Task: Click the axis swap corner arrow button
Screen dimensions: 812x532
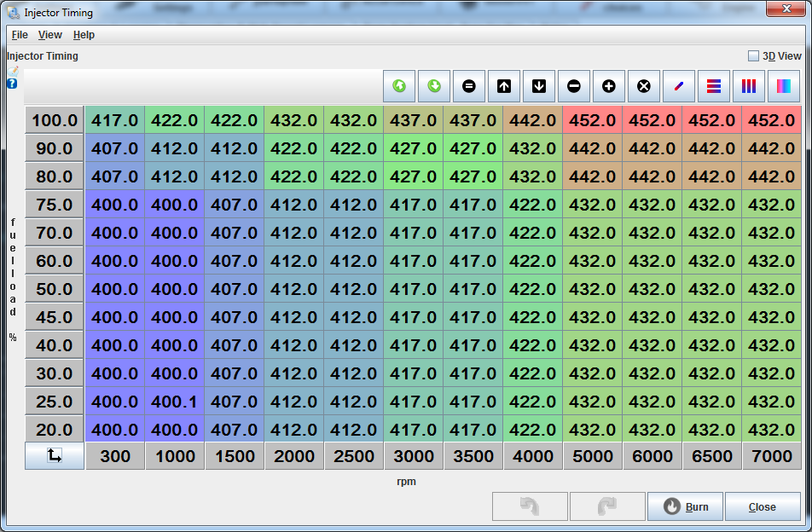Action: (55, 456)
